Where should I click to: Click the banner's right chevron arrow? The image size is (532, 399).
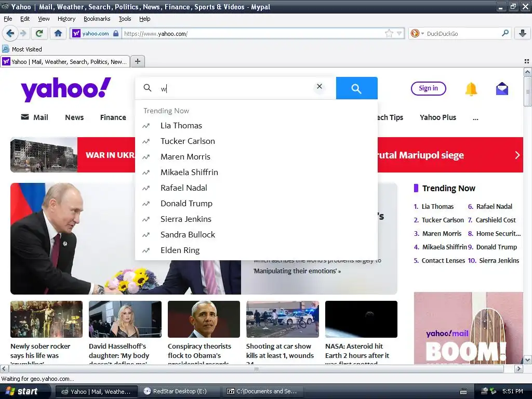coord(517,155)
